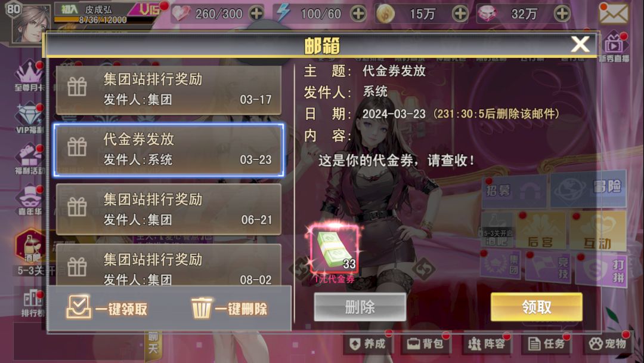The width and height of the screenshot is (644, 363).
Task: Open the envelope mail icon
Action: 614,14
